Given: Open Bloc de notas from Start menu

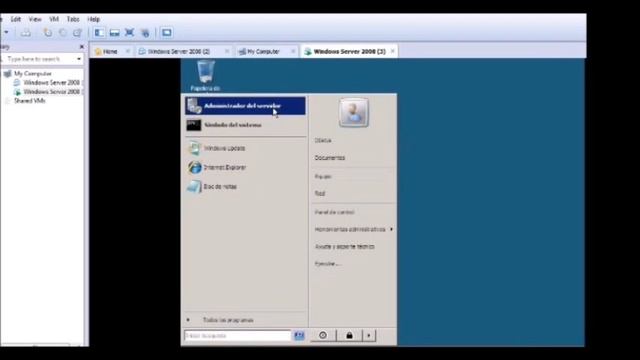Looking at the screenshot, I should coord(245,187).
